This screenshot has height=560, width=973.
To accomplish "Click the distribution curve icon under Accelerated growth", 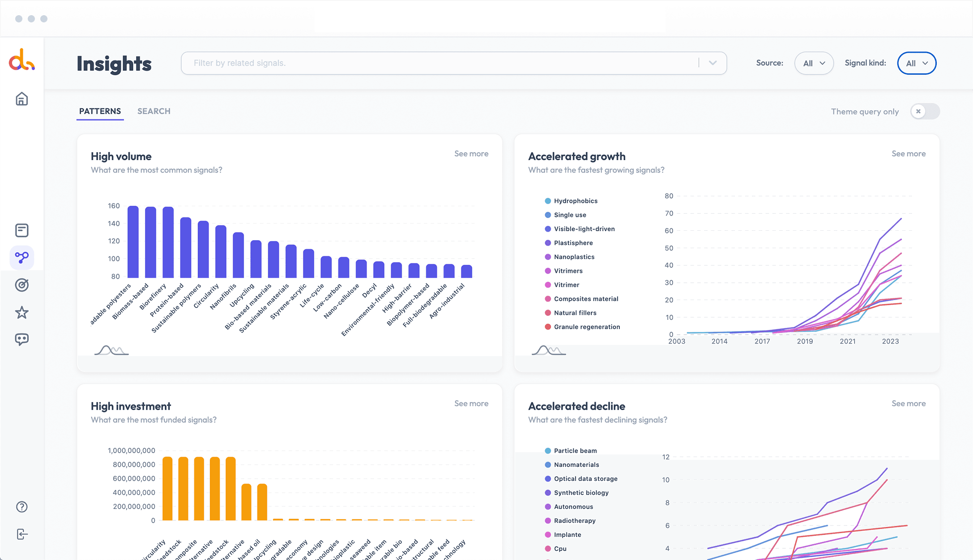I will click(x=549, y=350).
